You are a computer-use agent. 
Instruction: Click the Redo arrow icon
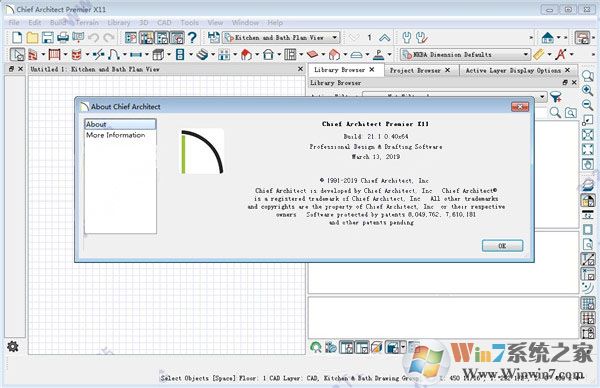click(x=109, y=37)
